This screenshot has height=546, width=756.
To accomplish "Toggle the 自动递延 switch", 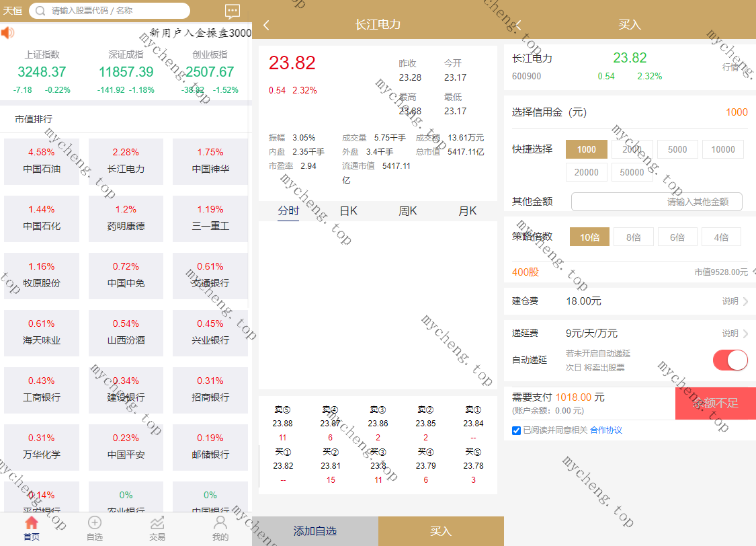I will click(730, 360).
